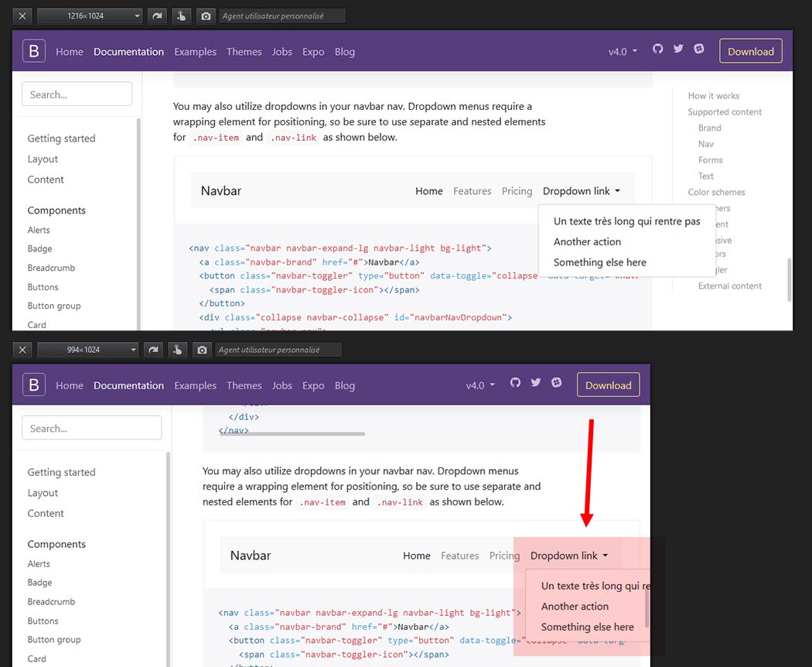The height and width of the screenshot is (667, 812).
Task: Open the Twitter icon link in the wider view
Action: (x=678, y=49)
